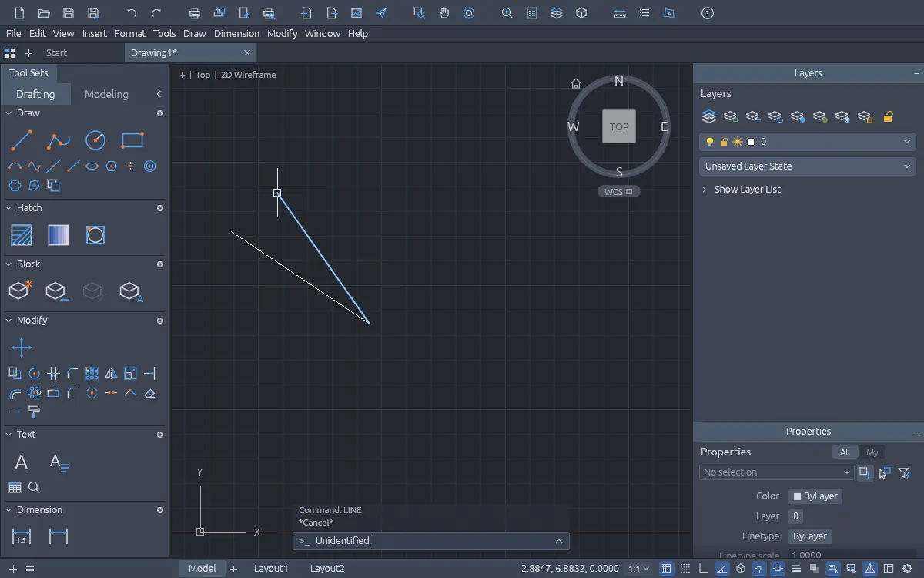This screenshot has height=578, width=924.
Task: Switch to the Modeling tab
Action: pyautogui.click(x=106, y=94)
